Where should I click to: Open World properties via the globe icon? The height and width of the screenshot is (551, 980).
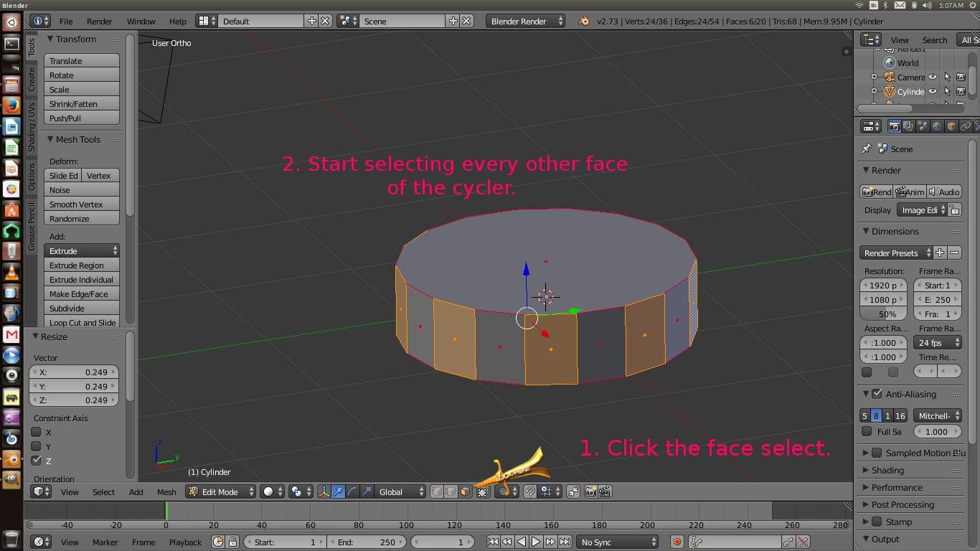tap(937, 127)
